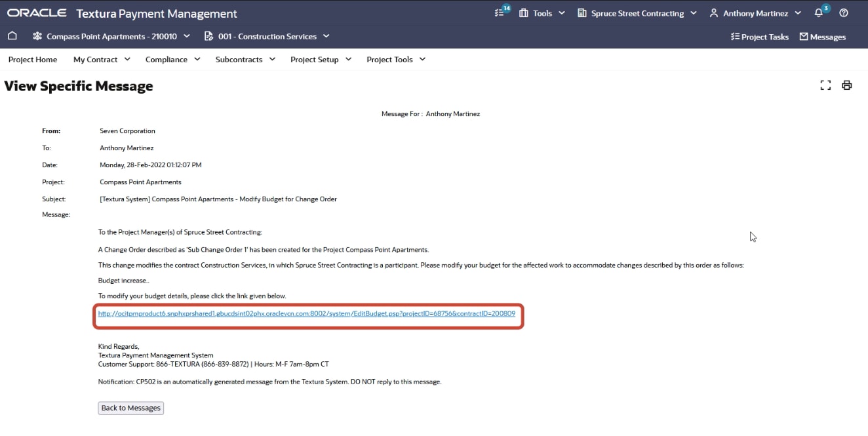Click Textura Payment Management title

point(157,13)
